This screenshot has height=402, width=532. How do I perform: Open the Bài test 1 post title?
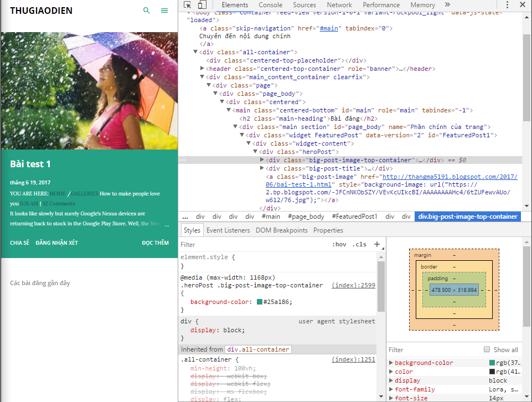click(30, 164)
